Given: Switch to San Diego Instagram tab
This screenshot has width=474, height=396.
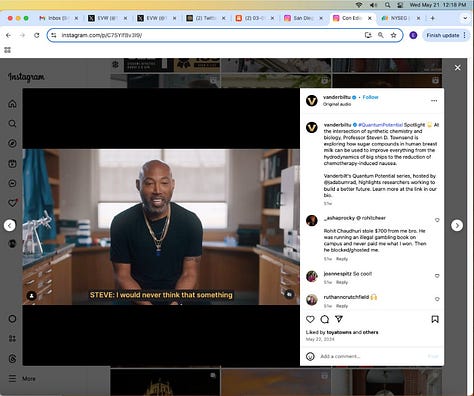Looking at the screenshot, I should coord(303,18).
